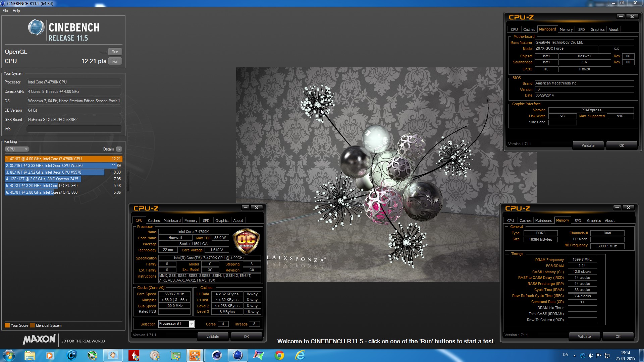Switch to the Cinebench taskbar button
This screenshot has height=362, width=644.
[238, 355]
